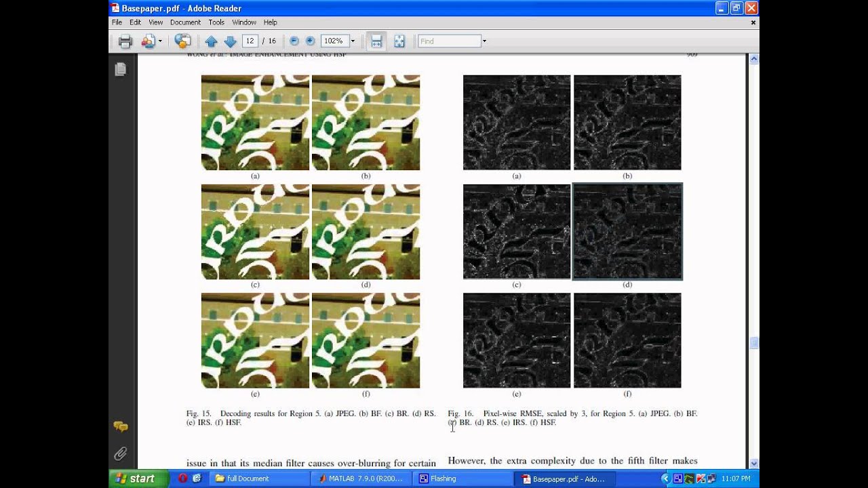The height and width of the screenshot is (488, 868).
Task: Open the Collaborate dropdown arrow
Action: tap(160, 41)
